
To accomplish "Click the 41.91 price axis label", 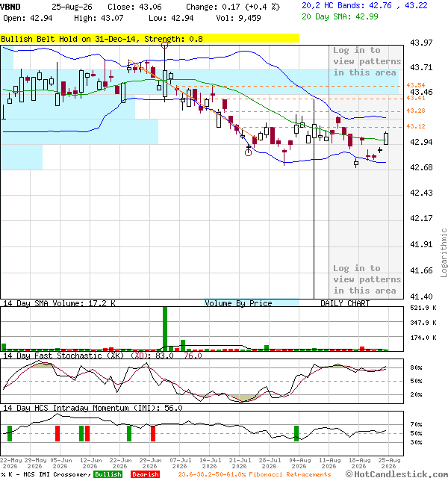I will click(x=421, y=244).
